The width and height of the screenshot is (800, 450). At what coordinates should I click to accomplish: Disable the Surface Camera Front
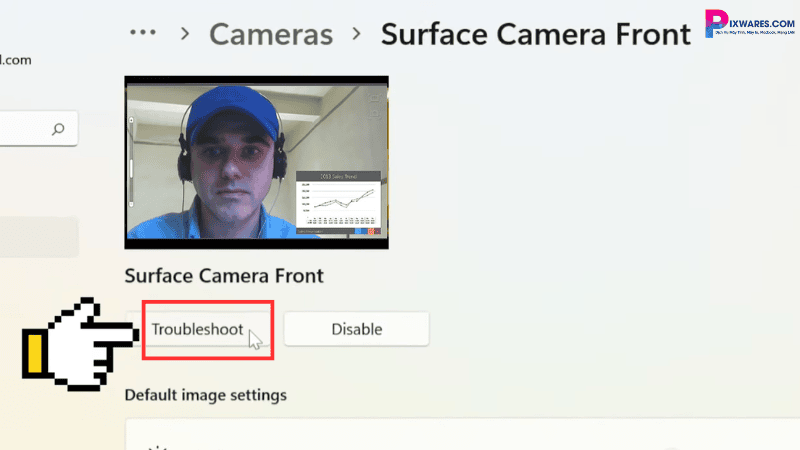[356, 329]
